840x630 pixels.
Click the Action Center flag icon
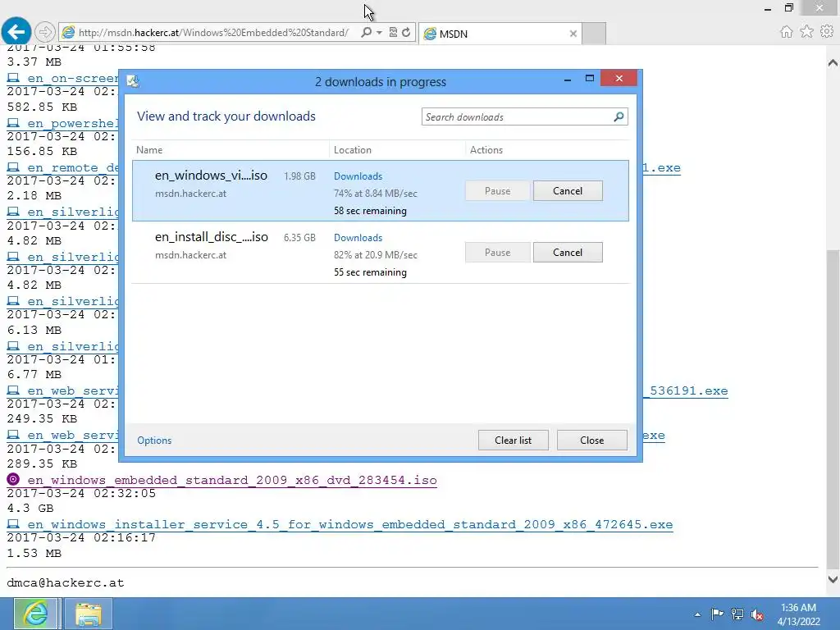[x=717, y=614]
